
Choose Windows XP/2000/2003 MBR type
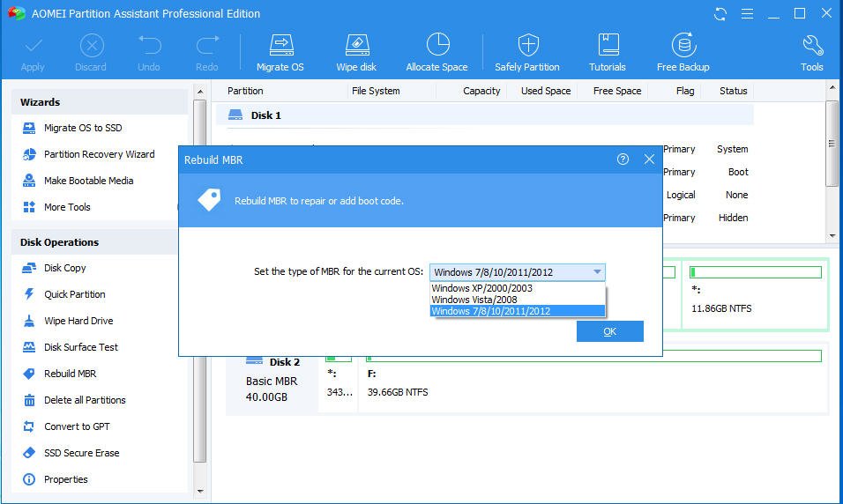[518, 288]
